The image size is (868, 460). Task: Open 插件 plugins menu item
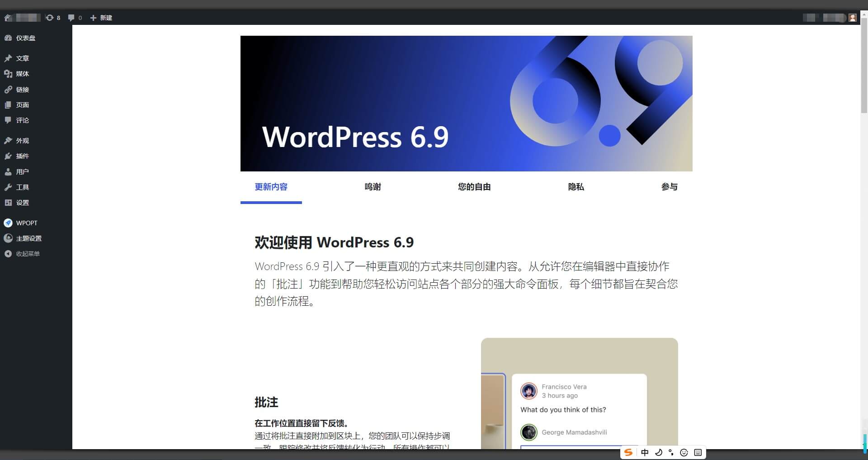22,156
